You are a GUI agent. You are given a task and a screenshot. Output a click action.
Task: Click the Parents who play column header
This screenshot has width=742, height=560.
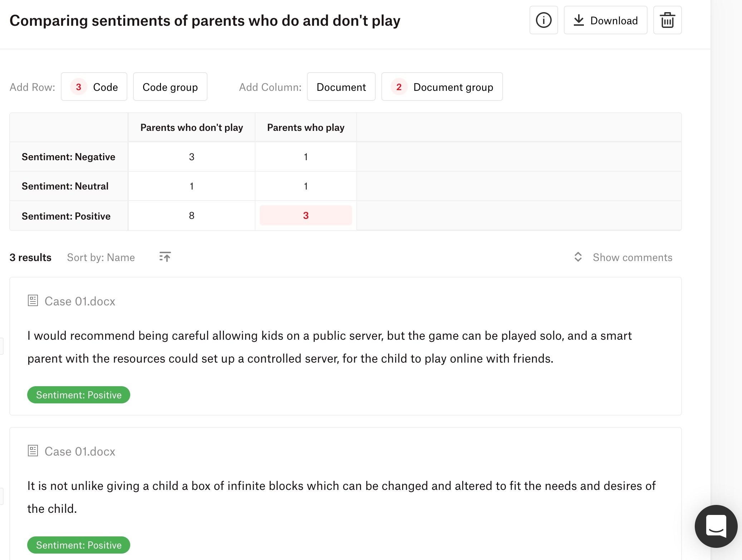coord(306,128)
